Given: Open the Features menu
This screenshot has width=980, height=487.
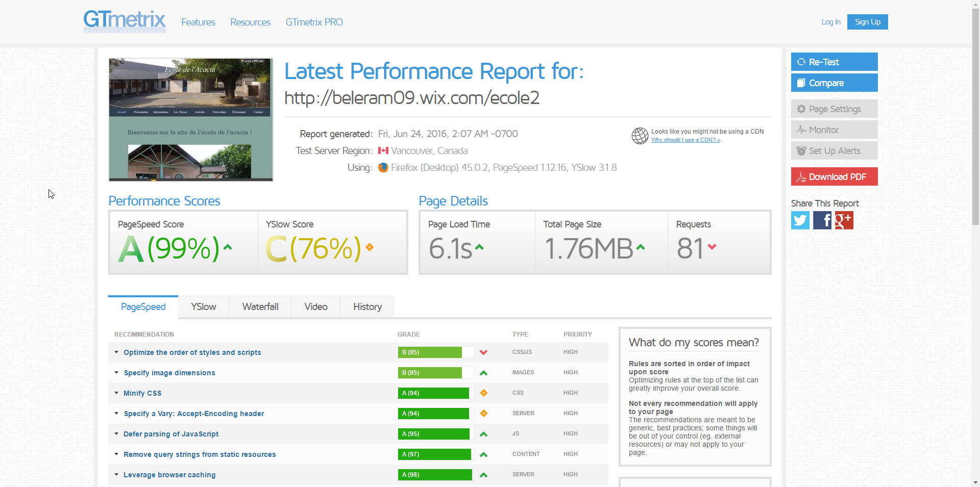Looking at the screenshot, I should click(x=198, y=22).
